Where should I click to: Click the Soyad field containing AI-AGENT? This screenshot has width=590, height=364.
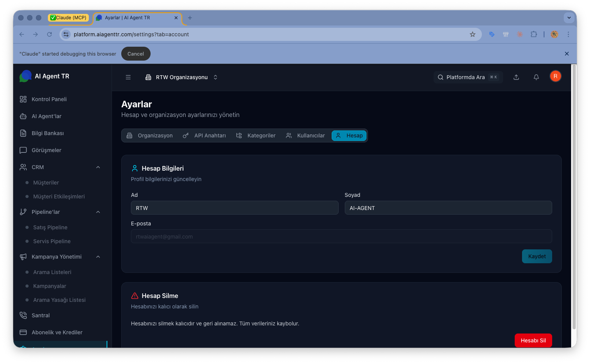coord(448,208)
